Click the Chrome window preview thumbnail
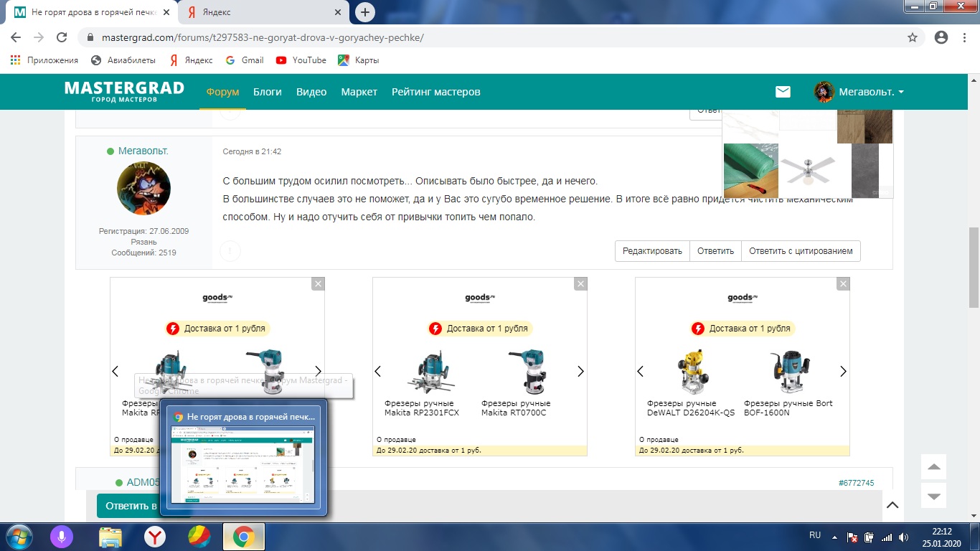Screen dimensions: 980x551 pyautogui.click(x=243, y=463)
